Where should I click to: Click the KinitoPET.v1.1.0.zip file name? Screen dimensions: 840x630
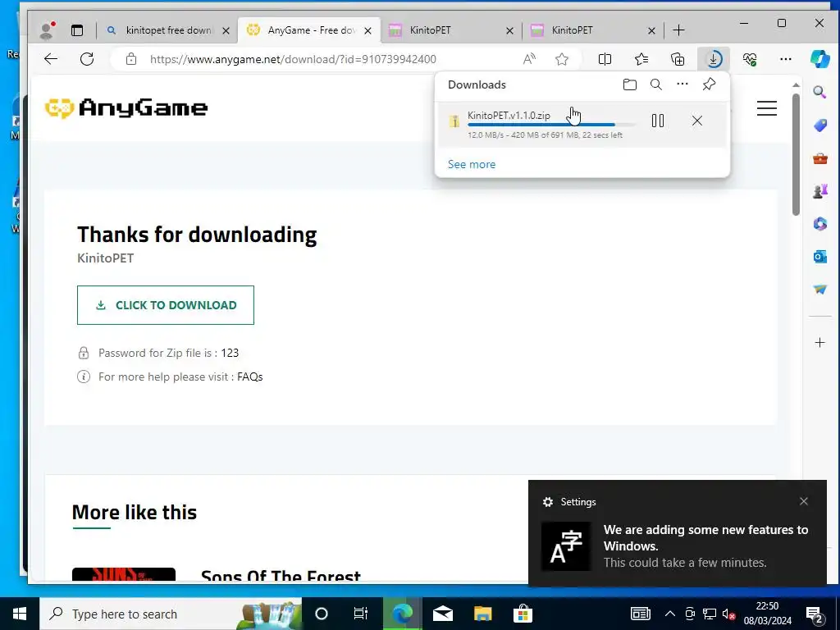coord(509,115)
